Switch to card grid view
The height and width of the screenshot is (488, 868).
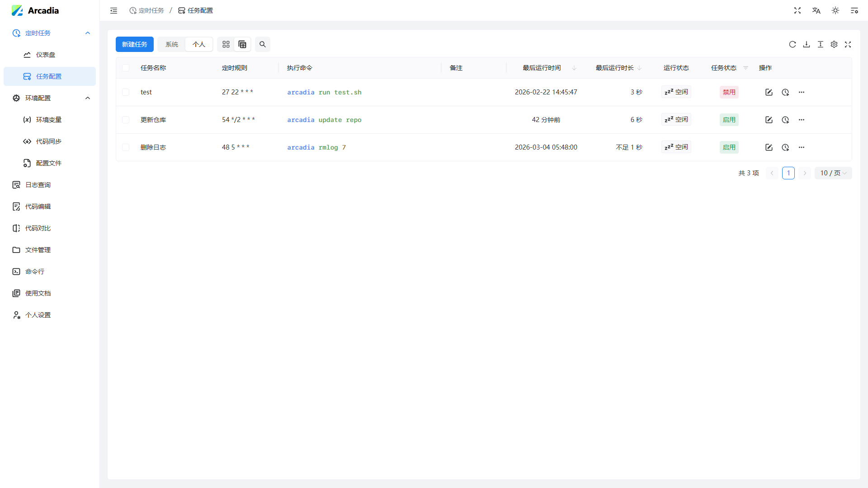click(226, 44)
